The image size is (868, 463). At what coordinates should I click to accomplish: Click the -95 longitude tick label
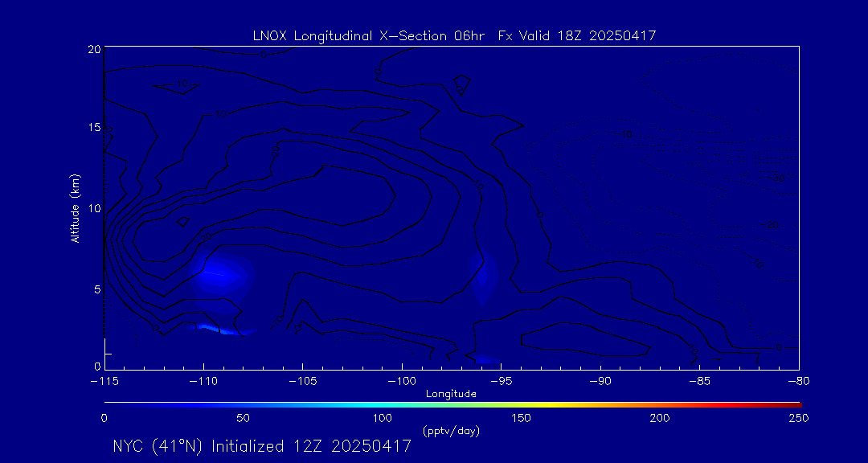(x=501, y=383)
